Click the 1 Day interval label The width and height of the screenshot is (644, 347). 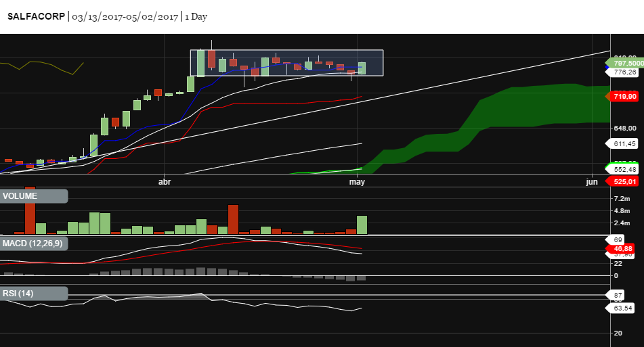tap(196, 17)
